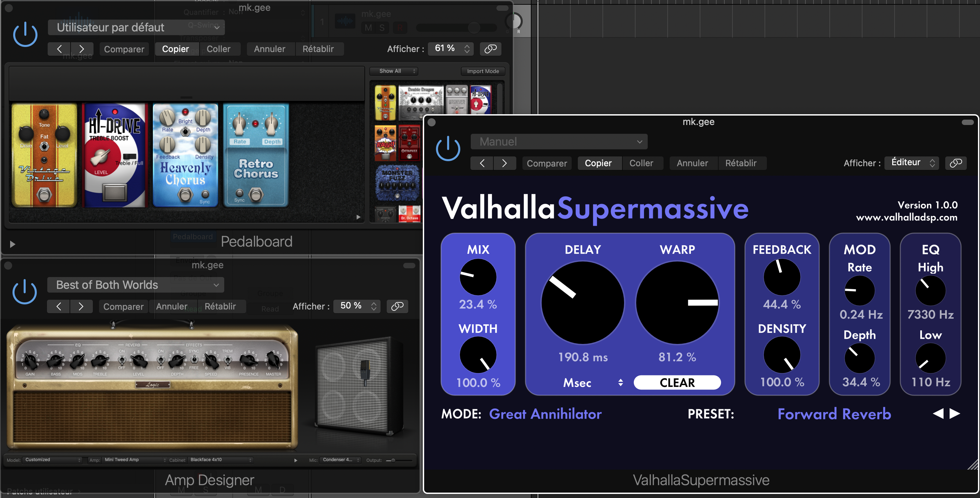Pick the Dr. Octave pedal in the browser
Image resolution: width=980 pixels, height=498 pixels.
[409, 213]
